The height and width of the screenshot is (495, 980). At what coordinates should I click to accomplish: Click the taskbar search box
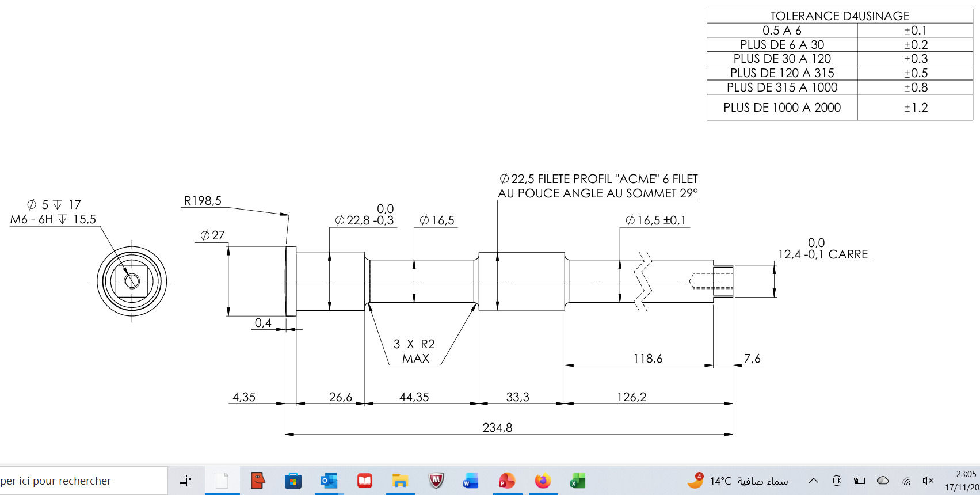pyautogui.click(x=83, y=481)
